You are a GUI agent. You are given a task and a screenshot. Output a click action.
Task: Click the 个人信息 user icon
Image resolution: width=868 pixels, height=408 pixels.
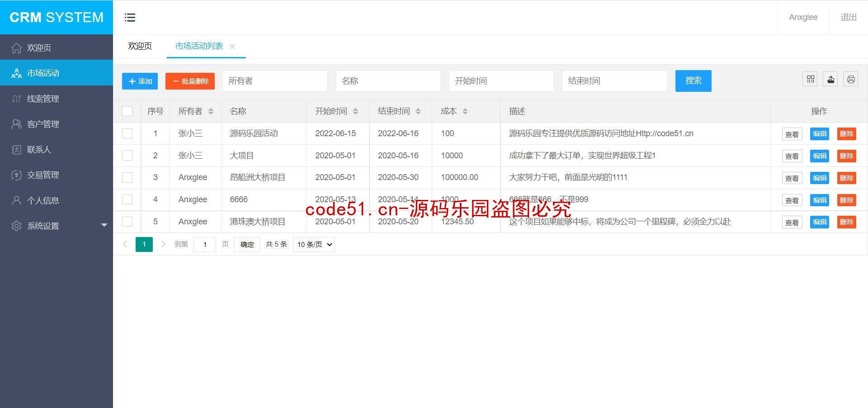(x=16, y=200)
